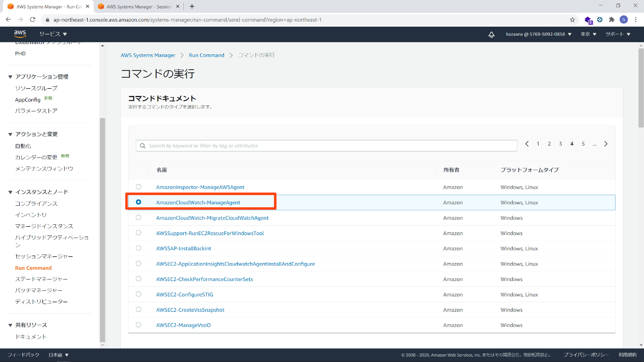Select AWSSAP-InstallBackint radio button
Viewport: 644px width, 362px height.
pos(138,248)
